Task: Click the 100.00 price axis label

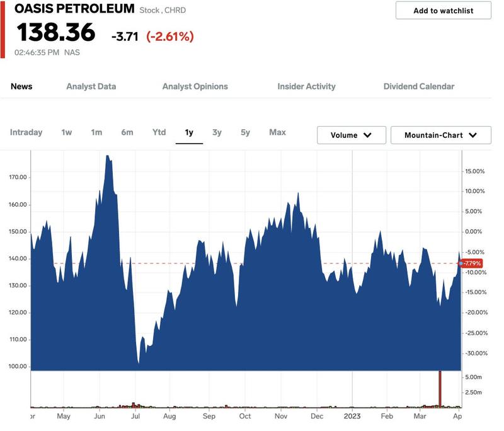Action: click(18, 366)
